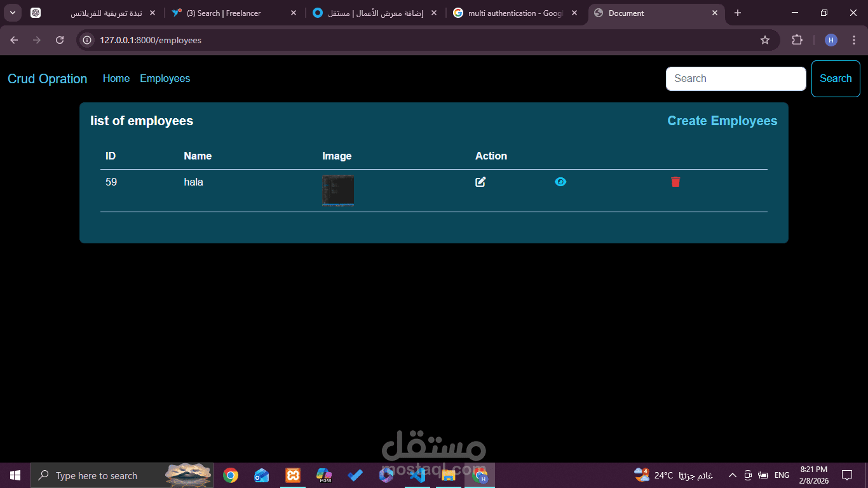The height and width of the screenshot is (488, 868).
Task: Click the ID value 59
Action: 111,182
